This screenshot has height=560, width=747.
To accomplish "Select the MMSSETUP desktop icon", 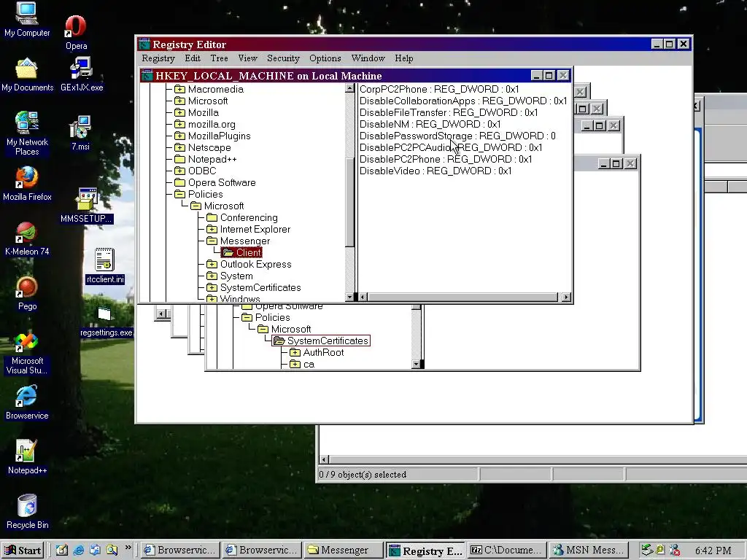I will [86, 206].
